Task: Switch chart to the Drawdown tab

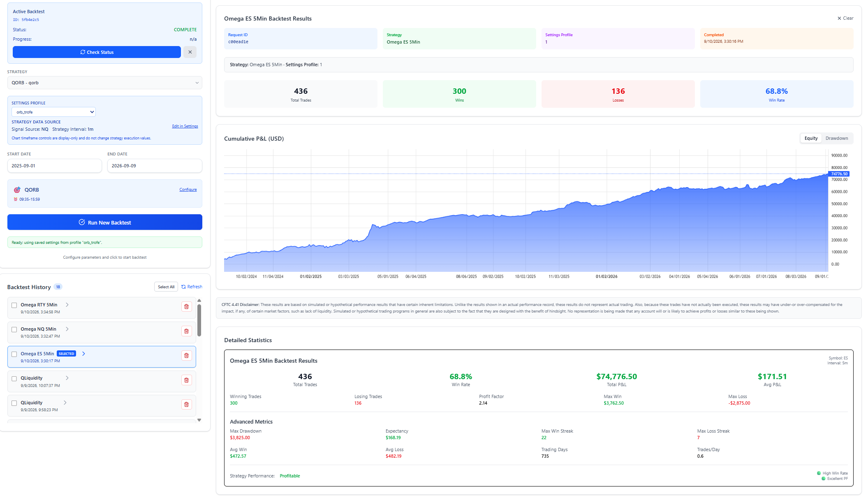Action: pos(837,138)
